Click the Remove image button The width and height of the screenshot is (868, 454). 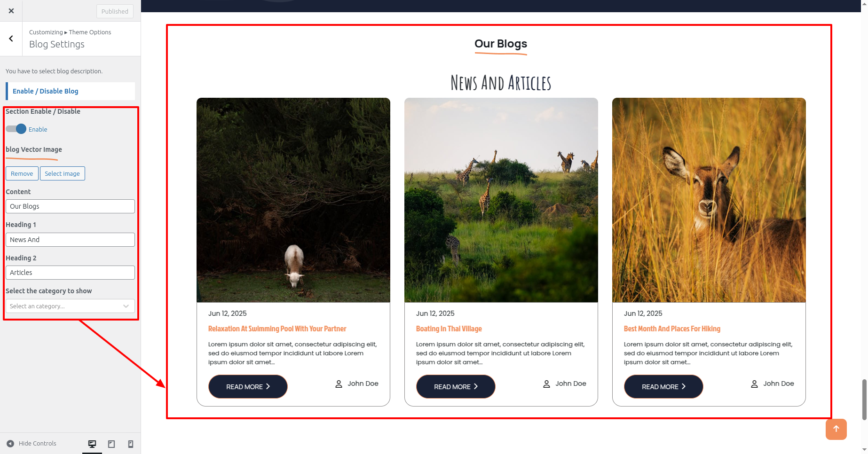click(22, 173)
